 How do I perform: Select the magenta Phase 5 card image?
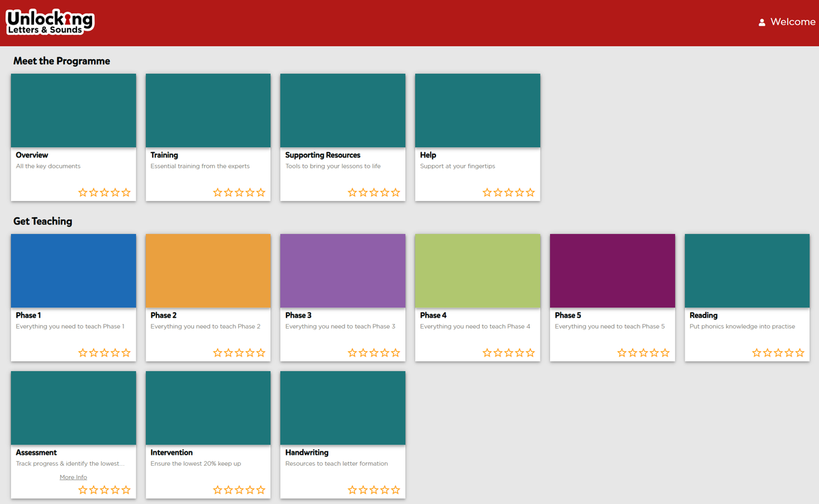tap(612, 271)
